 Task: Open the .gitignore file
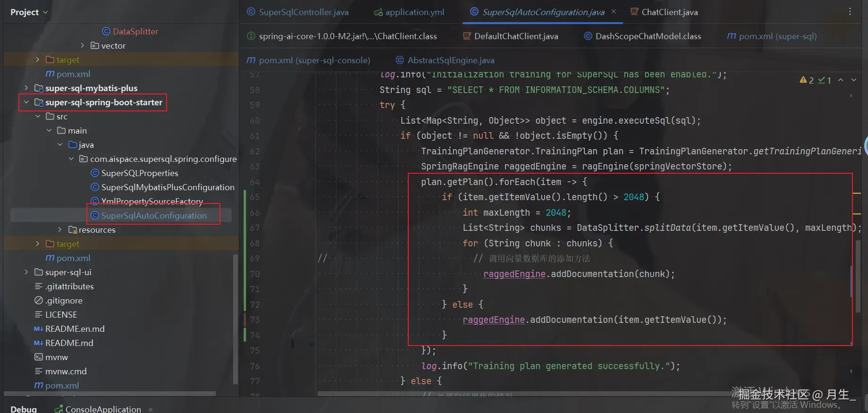click(x=64, y=301)
